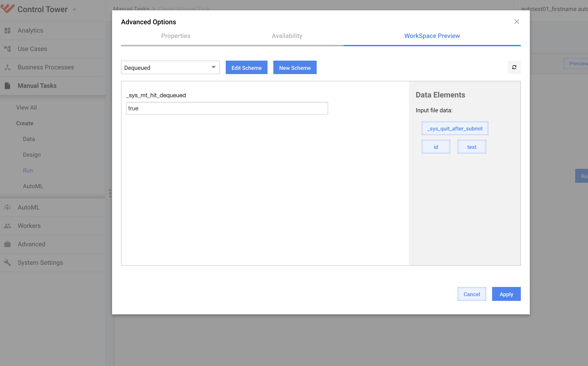Click the Advanced Options dialog title
The width and height of the screenshot is (588, 366).
tap(148, 22)
